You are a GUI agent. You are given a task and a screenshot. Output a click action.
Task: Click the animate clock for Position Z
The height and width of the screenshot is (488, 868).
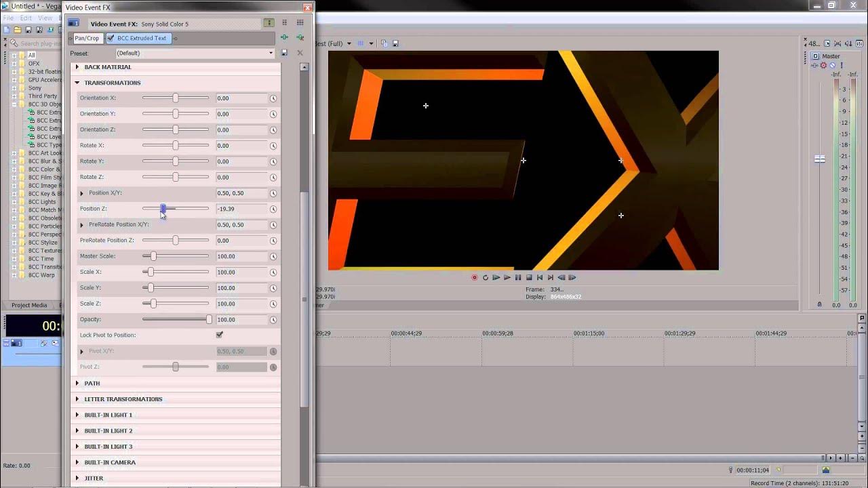click(x=273, y=209)
